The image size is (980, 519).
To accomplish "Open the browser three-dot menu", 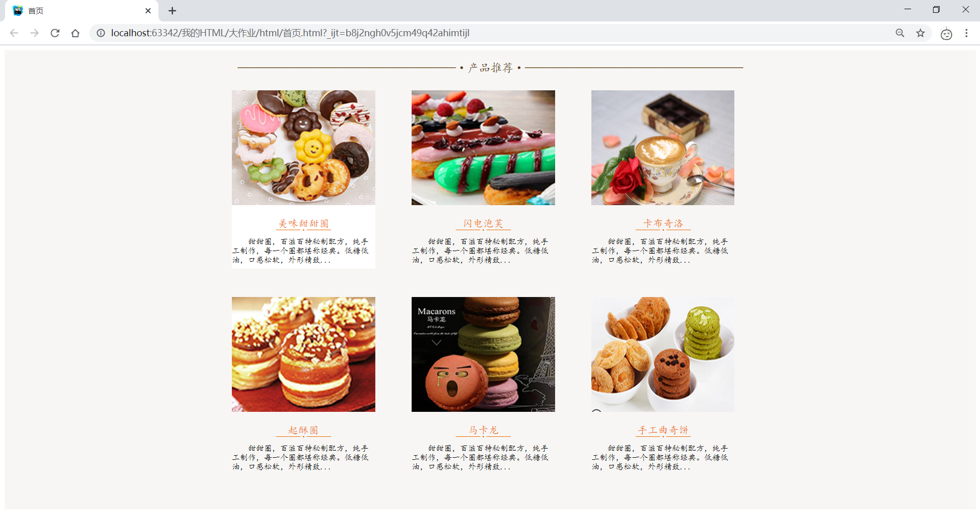I will click(x=966, y=33).
